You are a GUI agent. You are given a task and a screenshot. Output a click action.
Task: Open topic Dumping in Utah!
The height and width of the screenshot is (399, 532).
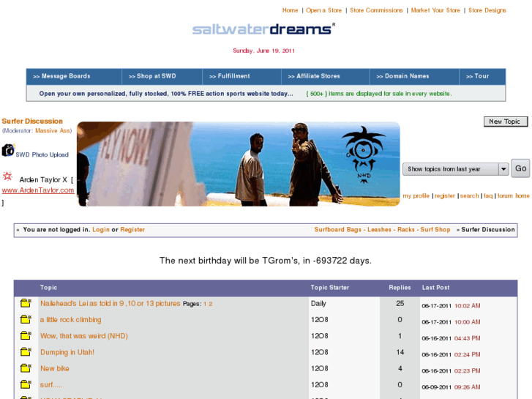tap(67, 352)
